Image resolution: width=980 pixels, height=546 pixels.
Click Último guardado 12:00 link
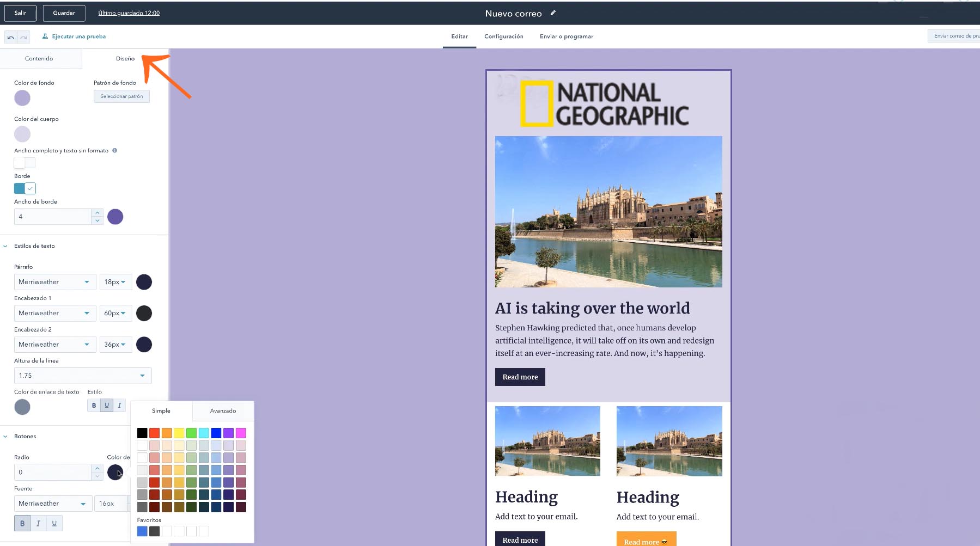coord(129,13)
